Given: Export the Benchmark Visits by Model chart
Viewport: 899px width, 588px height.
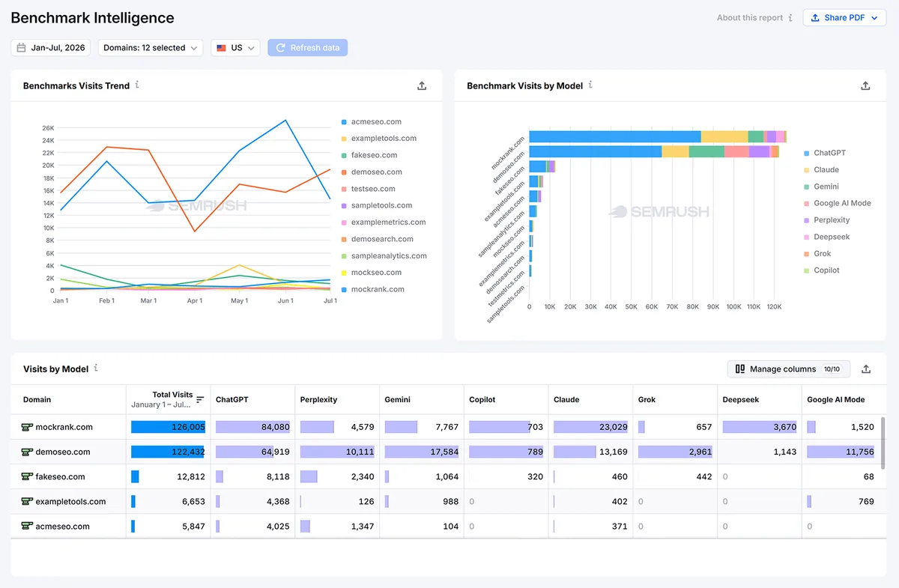Looking at the screenshot, I should point(865,86).
